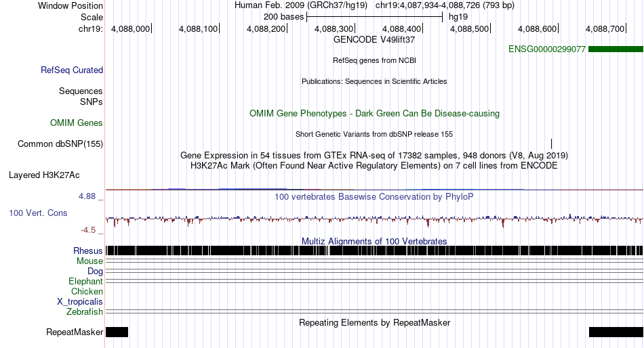Click the H3K27Ac Mark ENCODE track title
This screenshot has height=348, width=644.
coord(374,166)
